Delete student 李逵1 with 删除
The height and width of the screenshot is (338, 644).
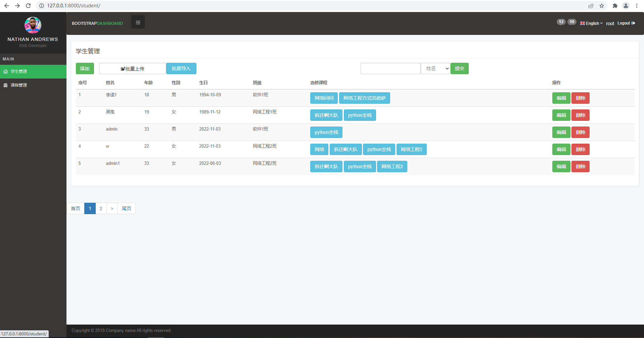pyautogui.click(x=581, y=98)
